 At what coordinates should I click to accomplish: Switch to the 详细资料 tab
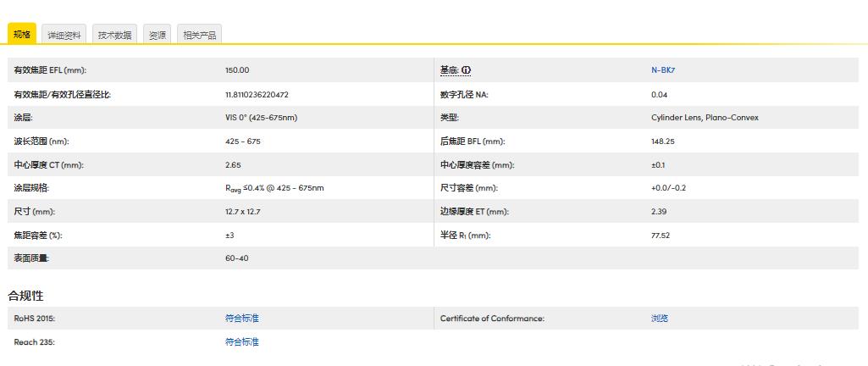point(64,35)
